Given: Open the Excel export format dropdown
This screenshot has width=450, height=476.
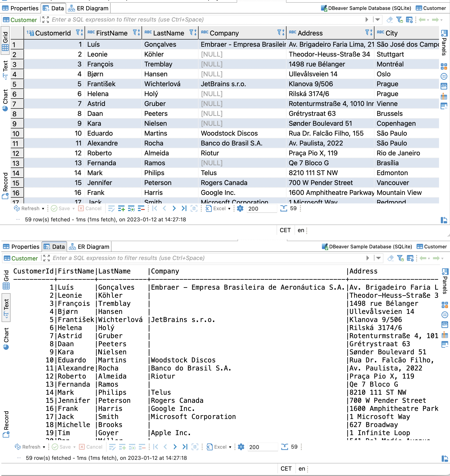Looking at the screenshot, I should (x=229, y=208).
